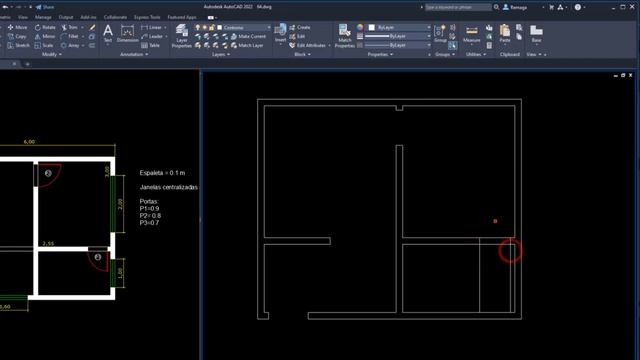Open the Add-ins ribbon tab
The image size is (640, 360).
pyautogui.click(x=88, y=17)
